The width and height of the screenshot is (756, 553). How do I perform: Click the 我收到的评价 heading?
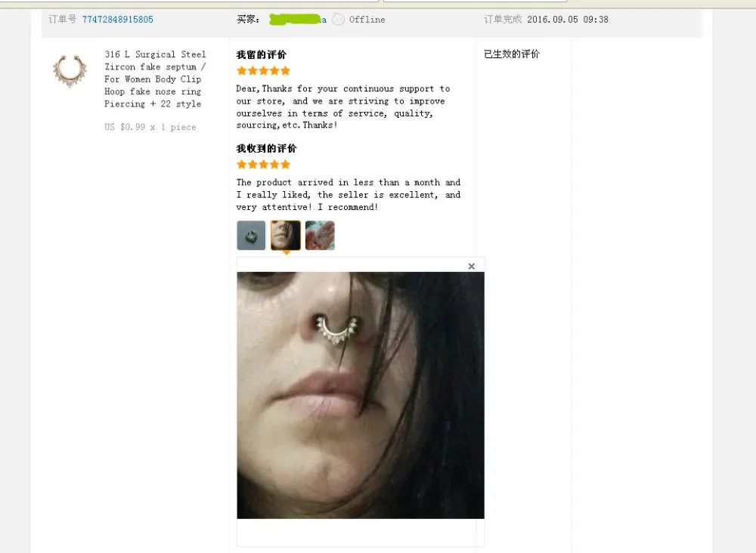(x=267, y=148)
